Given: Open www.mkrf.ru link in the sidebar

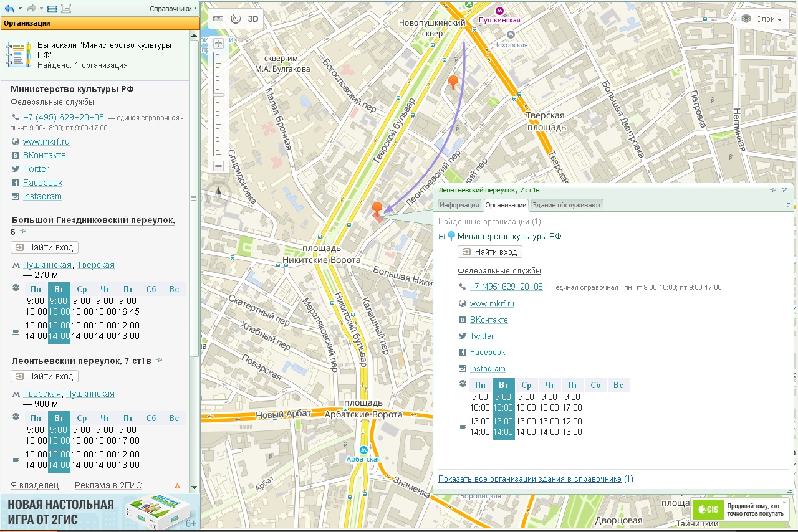Looking at the screenshot, I should (x=46, y=141).
